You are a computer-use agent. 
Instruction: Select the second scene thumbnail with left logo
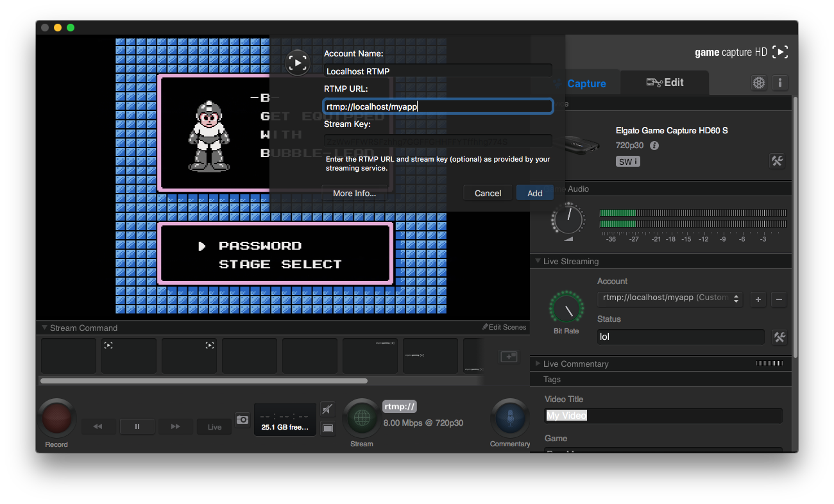click(129, 356)
